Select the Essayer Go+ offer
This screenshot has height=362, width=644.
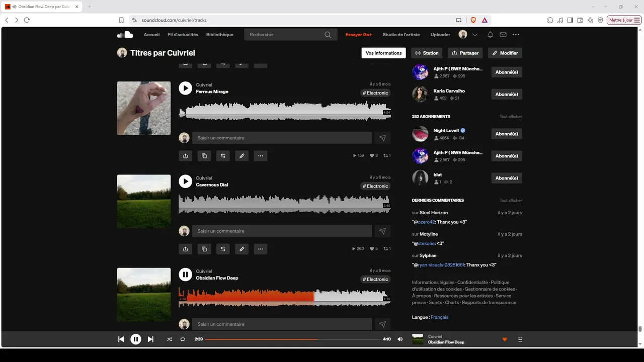(x=359, y=35)
